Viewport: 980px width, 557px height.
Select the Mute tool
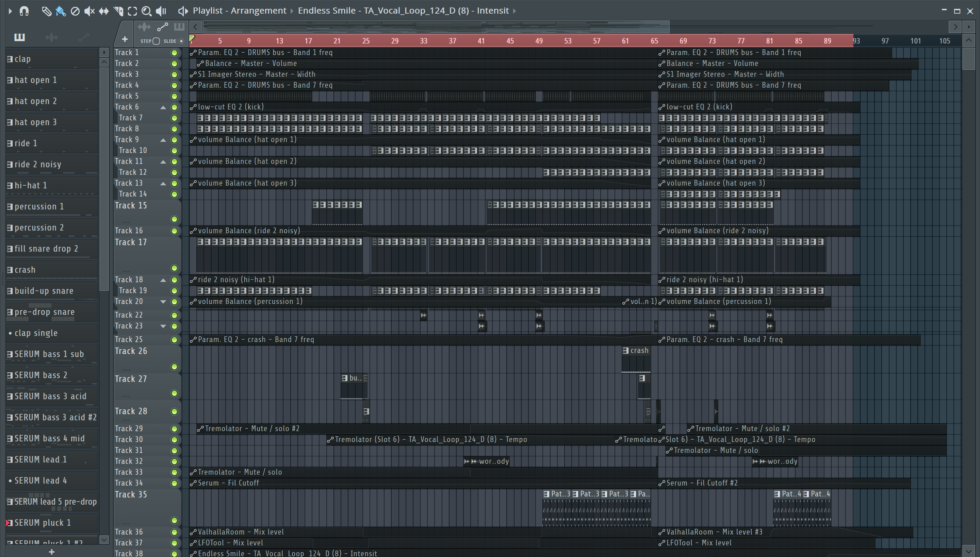click(x=89, y=11)
